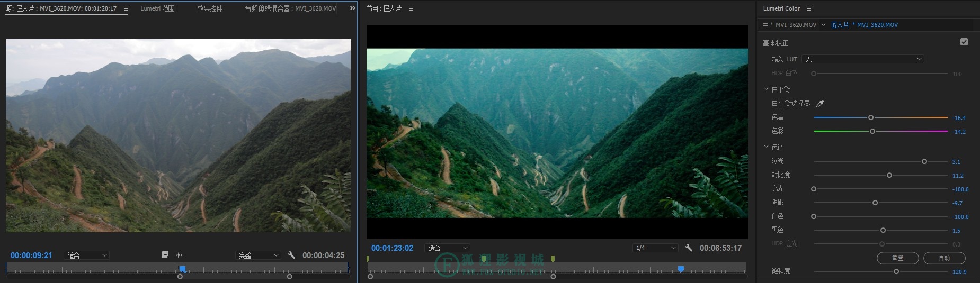Edit the Blacks value 1.5
980x283 pixels.
(956, 231)
